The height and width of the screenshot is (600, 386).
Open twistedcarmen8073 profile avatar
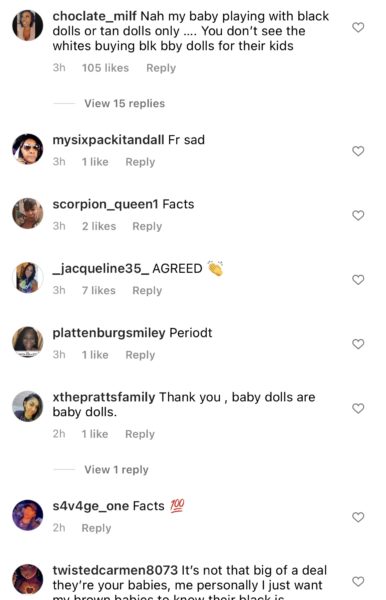click(x=28, y=579)
